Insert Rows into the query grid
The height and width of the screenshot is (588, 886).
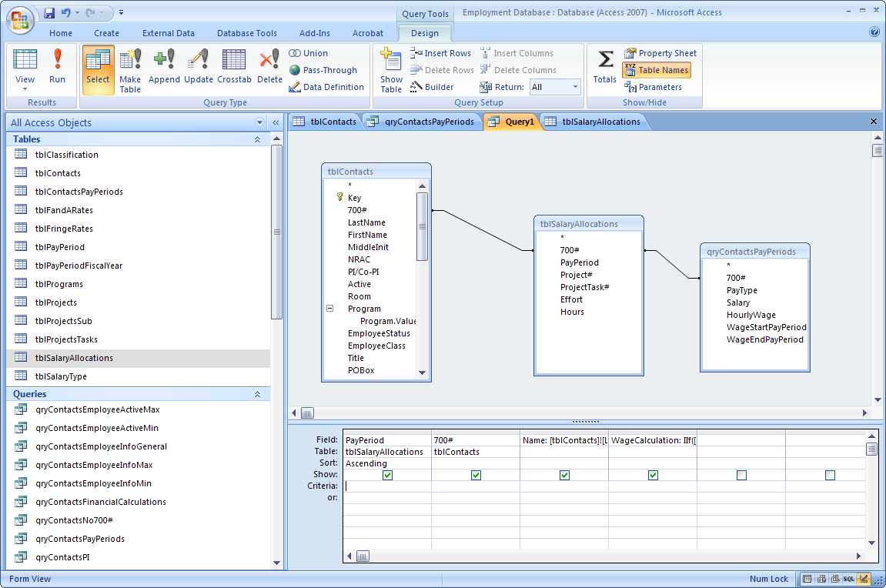click(x=441, y=53)
